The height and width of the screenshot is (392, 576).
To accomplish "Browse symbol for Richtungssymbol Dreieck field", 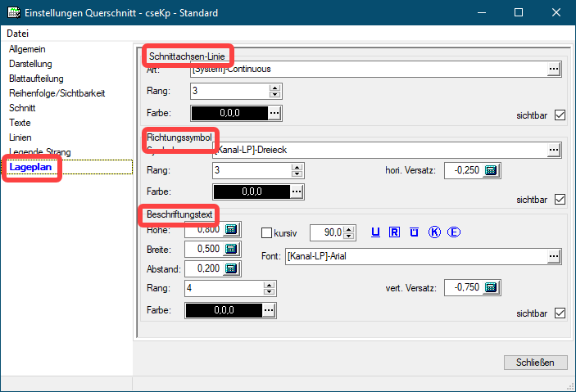I will 555,149.
